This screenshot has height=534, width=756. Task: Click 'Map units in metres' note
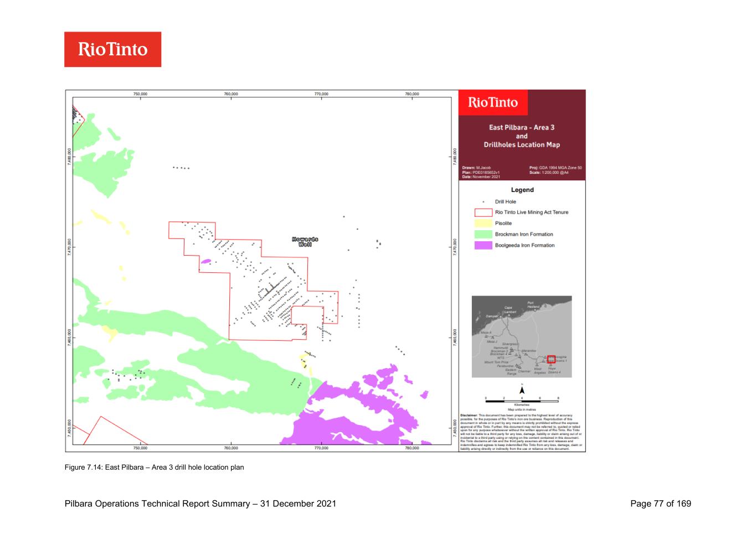click(522, 409)
